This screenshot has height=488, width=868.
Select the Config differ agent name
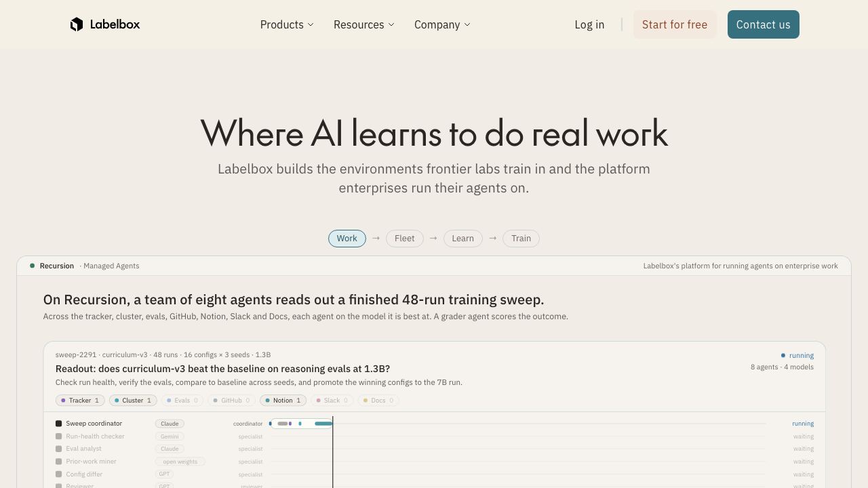click(84, 474)
